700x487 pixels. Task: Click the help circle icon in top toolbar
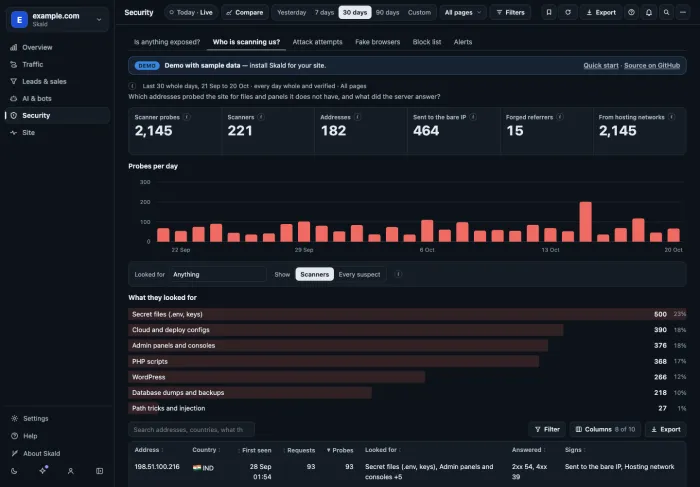pyautogui.click(x=631, y=12)
